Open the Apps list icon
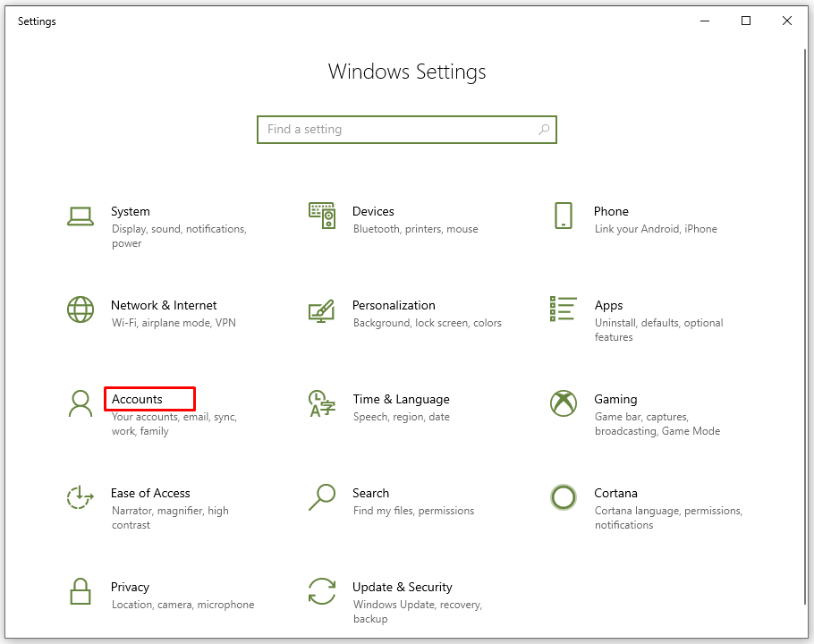The height and width of the screenshot is (644, 814). click(564, 309)
